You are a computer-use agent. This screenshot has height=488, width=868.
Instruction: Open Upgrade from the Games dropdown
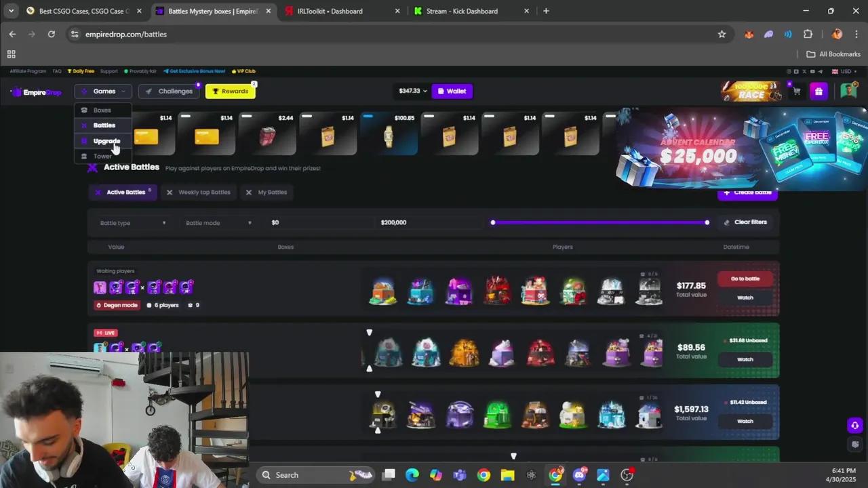point(106,141)
